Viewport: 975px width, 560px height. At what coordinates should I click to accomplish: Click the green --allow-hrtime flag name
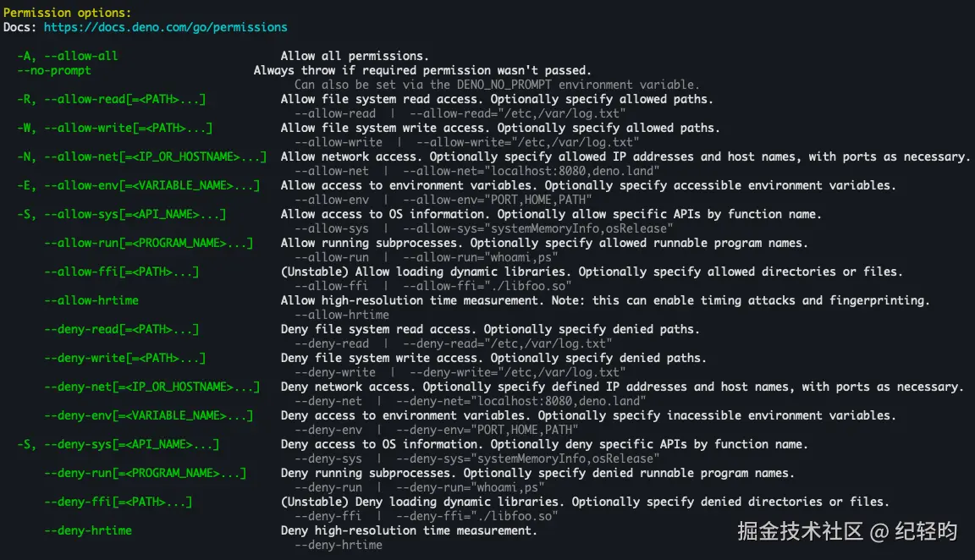pyautogui.click(x=91, y=300)
